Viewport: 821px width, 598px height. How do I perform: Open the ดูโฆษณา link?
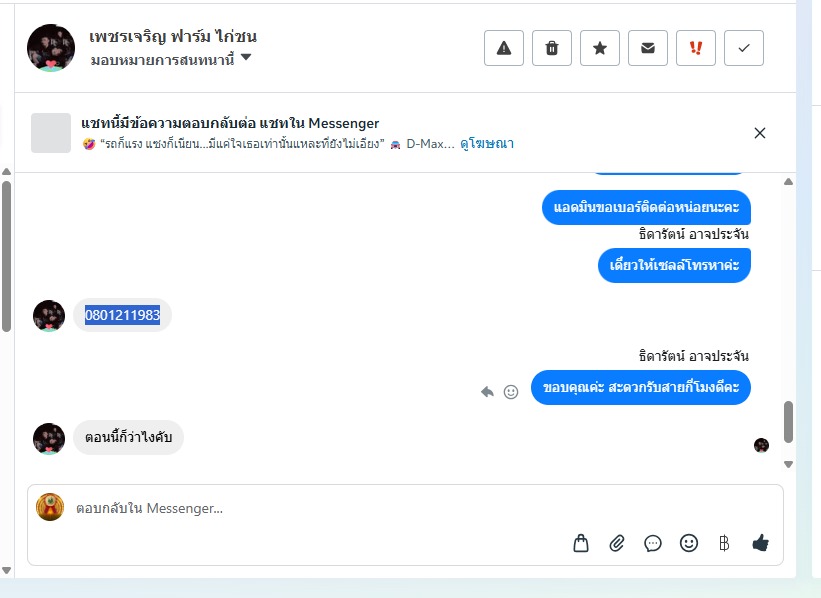pos(487,143)
